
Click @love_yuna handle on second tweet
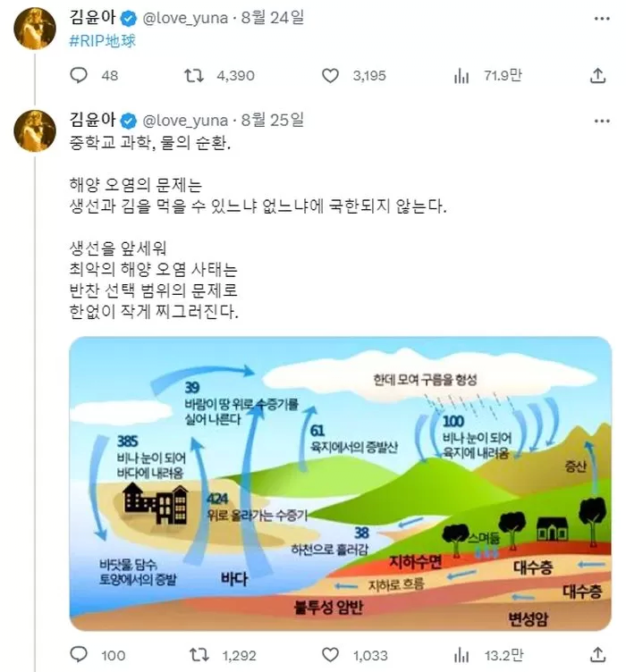coord(185,121)
